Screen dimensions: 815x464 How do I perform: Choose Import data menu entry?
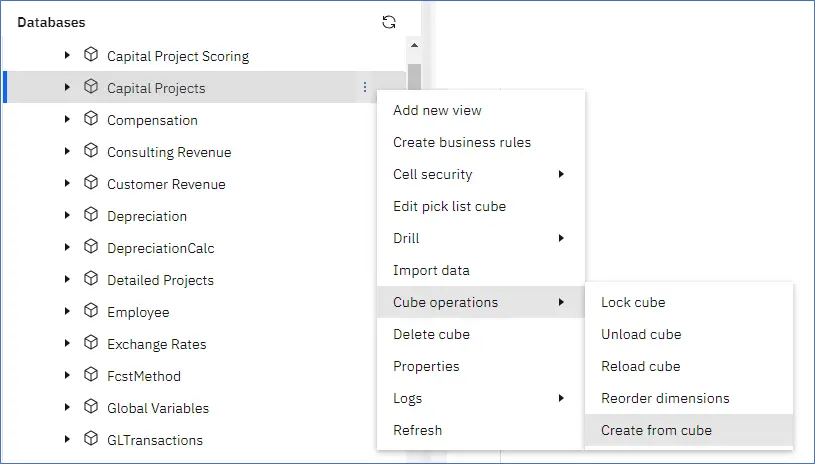[x=431, y=270]
